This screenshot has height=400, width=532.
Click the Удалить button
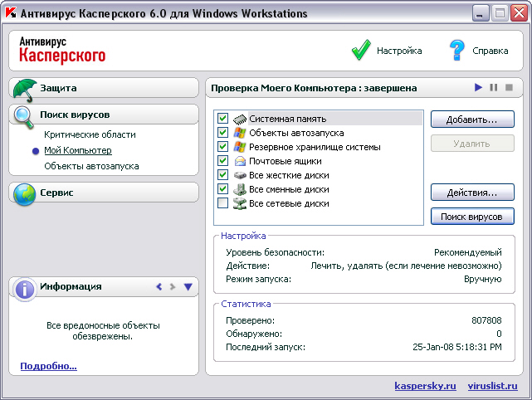[472, 144]
